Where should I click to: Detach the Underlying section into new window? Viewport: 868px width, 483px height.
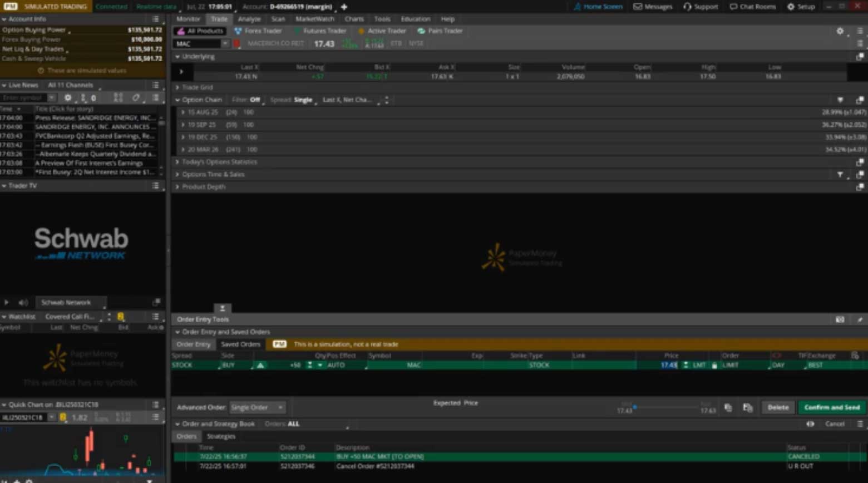point(860,57)
